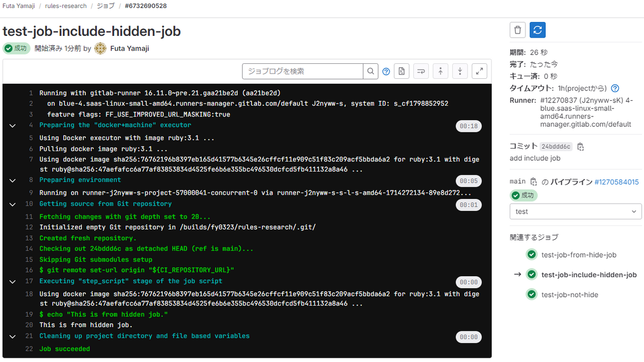Viewport: 644px width, 362px height.
Task: Open the test stage dropdown
Action: (575, 211)
